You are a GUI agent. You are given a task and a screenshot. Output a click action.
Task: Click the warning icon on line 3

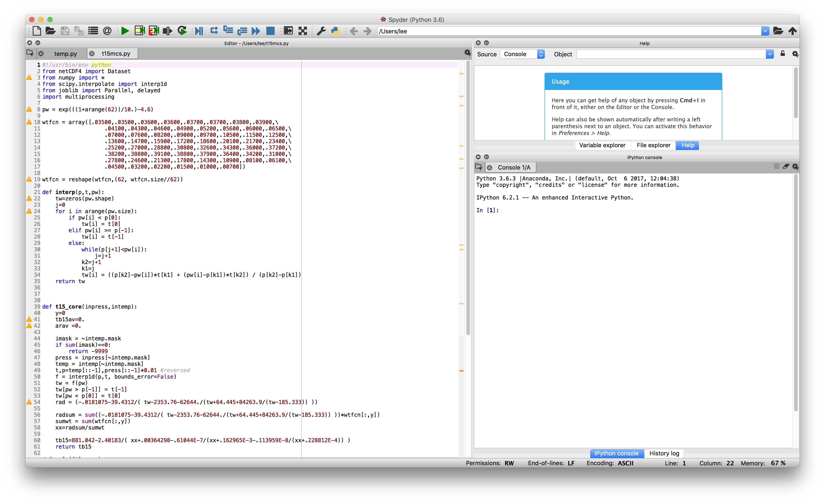29,78
